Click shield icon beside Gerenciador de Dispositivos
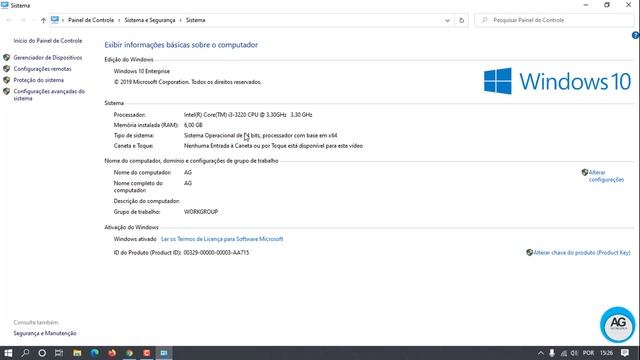 pyautogui.click(x=7, y=58)
